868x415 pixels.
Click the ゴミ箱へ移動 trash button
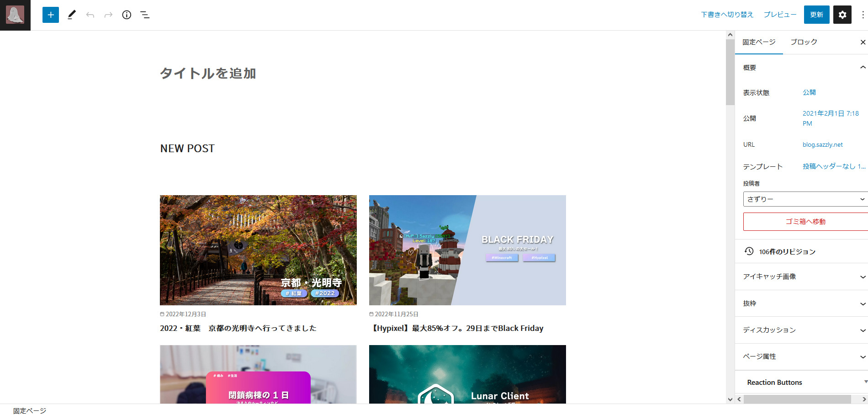[x=805, y=222]
